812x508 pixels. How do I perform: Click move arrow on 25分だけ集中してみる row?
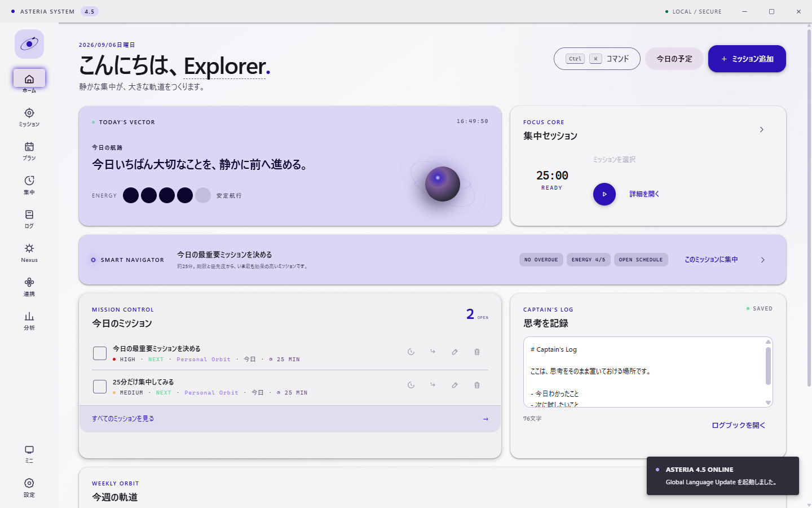click(433, 385)
